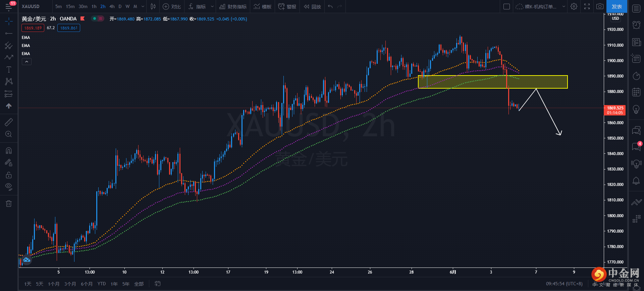Open 财务指标 financials
644x291 pixels.
[233, 6]
